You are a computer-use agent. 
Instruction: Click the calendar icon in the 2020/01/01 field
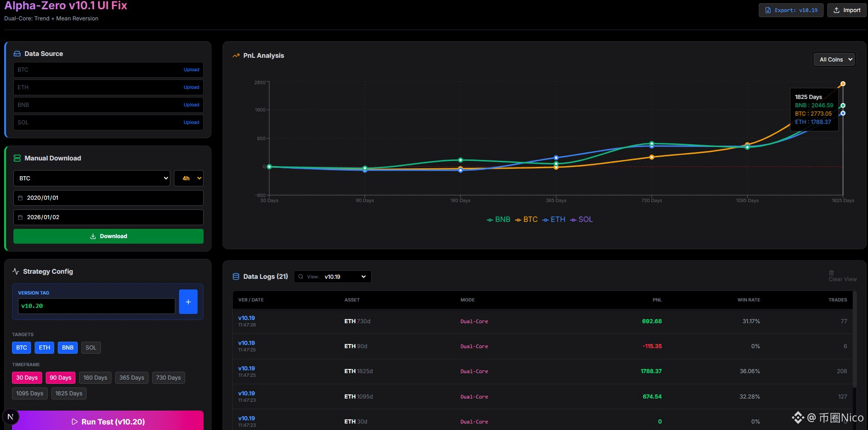tap(20, 198)
